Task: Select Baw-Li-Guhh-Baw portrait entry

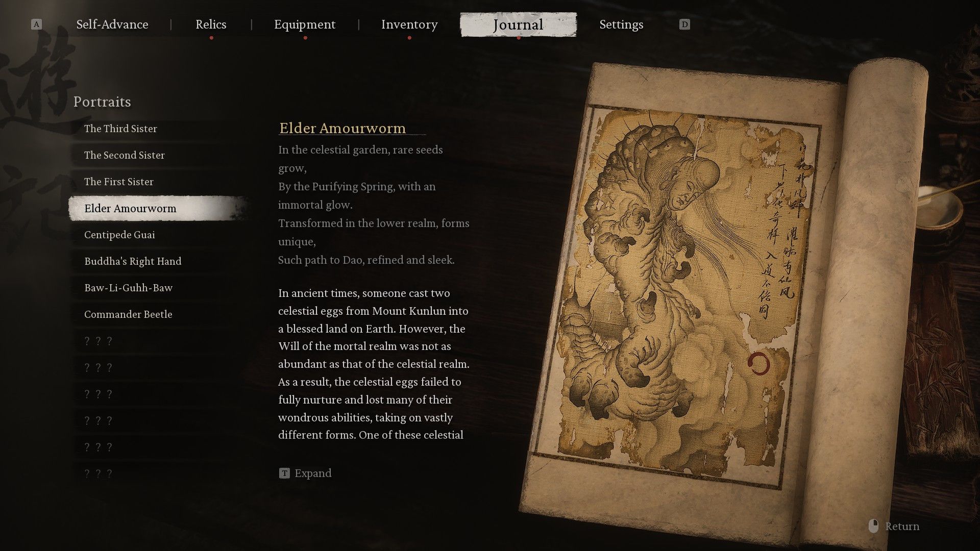Action: (128, 288)
